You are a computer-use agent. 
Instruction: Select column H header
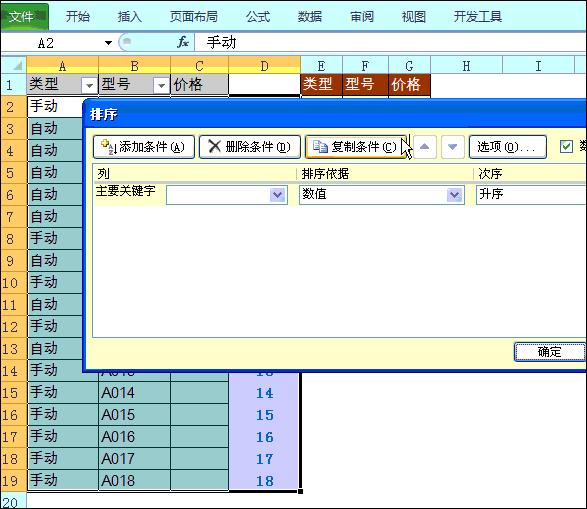[466, 66]
